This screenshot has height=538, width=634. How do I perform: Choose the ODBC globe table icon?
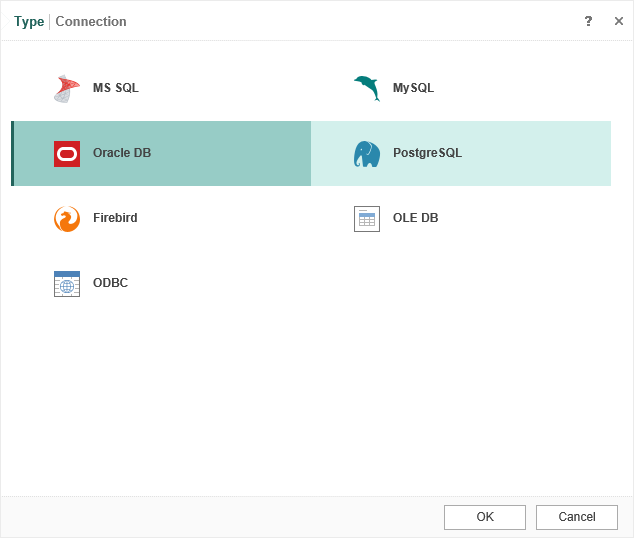click(67, 284)
